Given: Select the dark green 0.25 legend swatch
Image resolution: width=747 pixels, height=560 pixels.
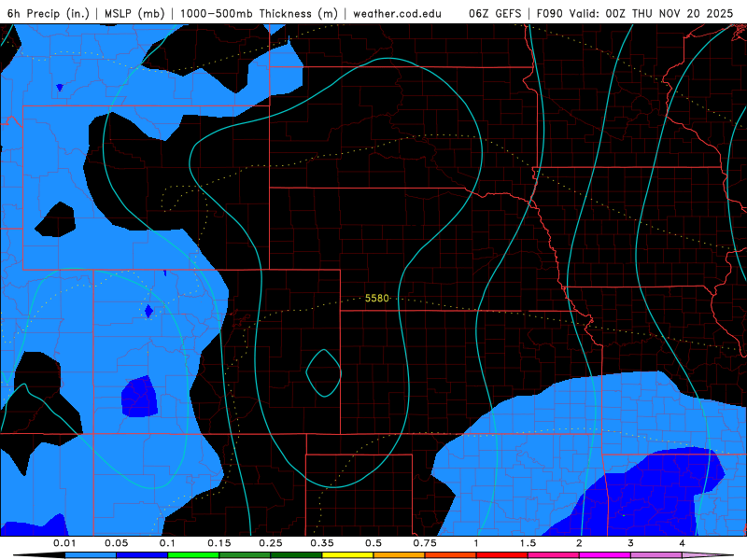Looking at the screenshot, I should pos(296,555).
